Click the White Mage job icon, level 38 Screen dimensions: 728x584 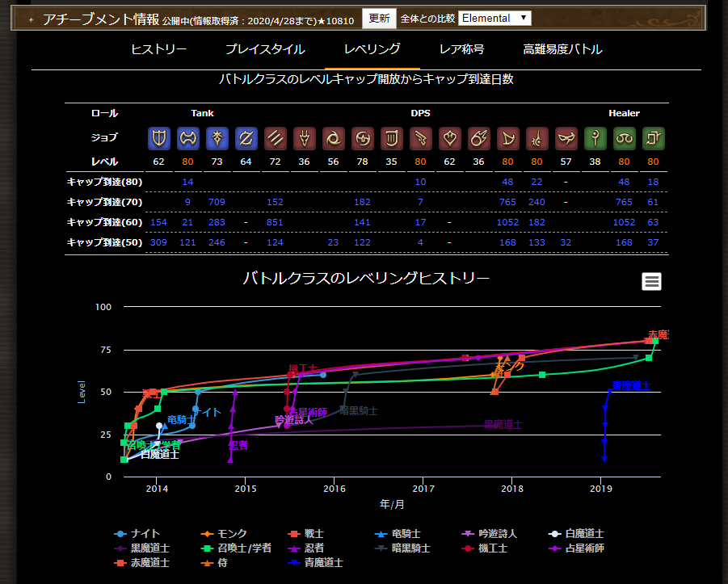(595, 138)
